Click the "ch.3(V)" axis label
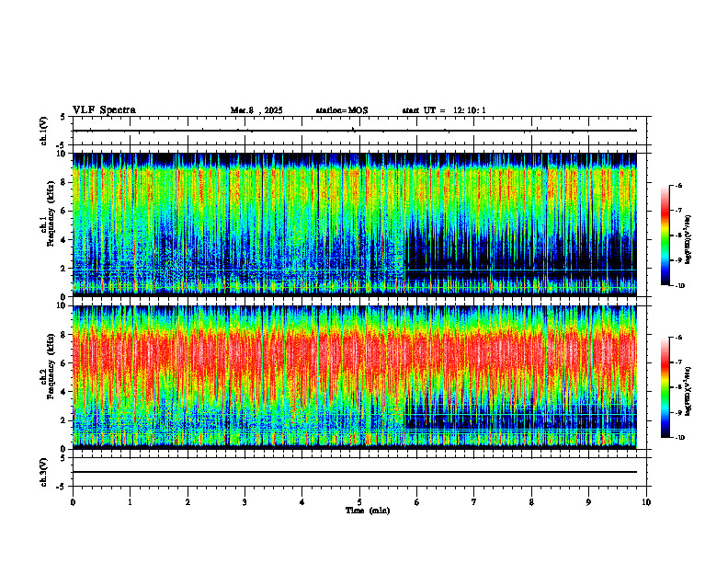The height and width of the screenshot is (563, 728). pyautogui.click(x=44, y=472)
